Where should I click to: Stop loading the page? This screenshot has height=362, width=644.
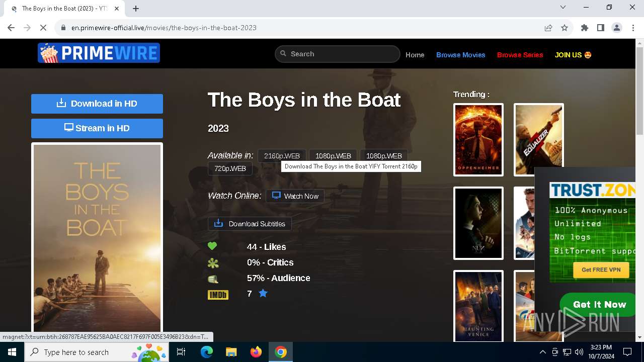tap(43, 28)
